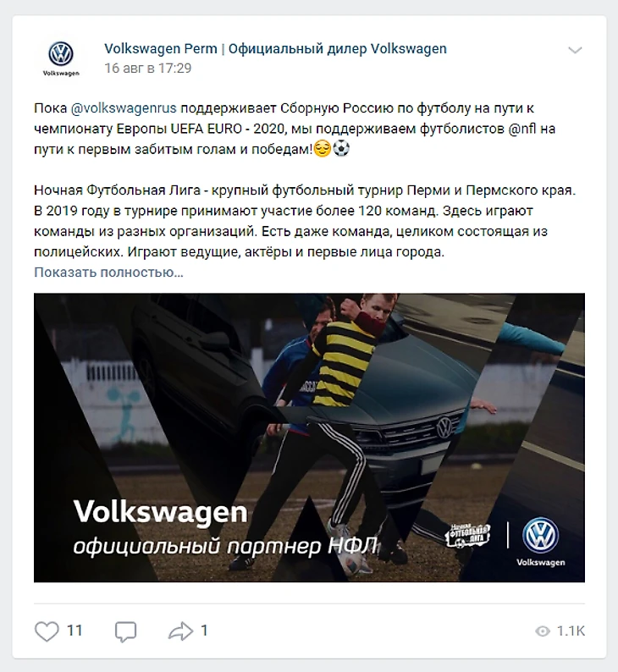The image size is (618, 672).
Task: Open post options chevron dropdown
Action: pos(575,50)
